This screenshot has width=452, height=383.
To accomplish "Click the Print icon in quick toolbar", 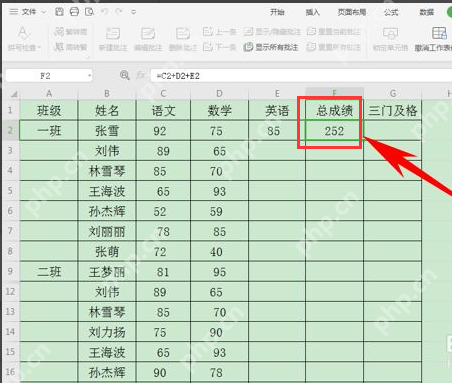I will pyautogui.click(x=74, y=12).
